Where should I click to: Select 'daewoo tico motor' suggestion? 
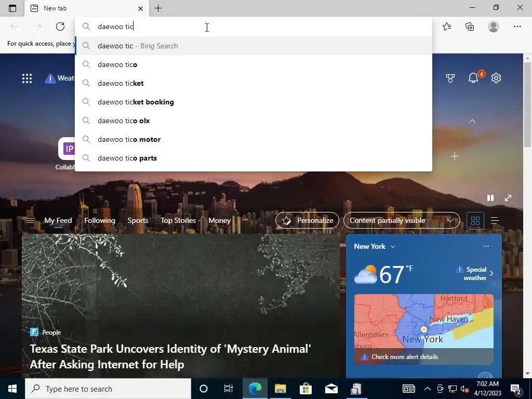click(254, 139)
